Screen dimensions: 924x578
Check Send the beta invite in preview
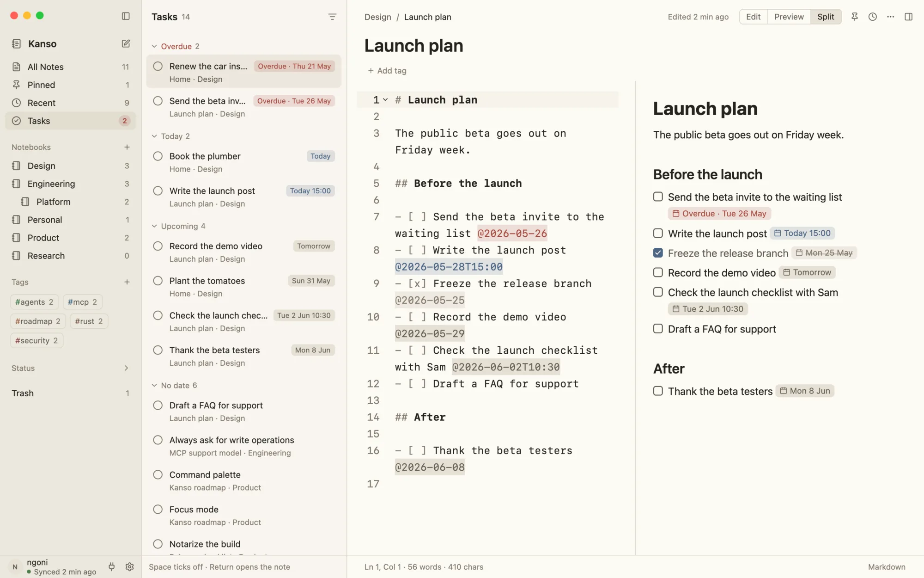tap(658, 197)
